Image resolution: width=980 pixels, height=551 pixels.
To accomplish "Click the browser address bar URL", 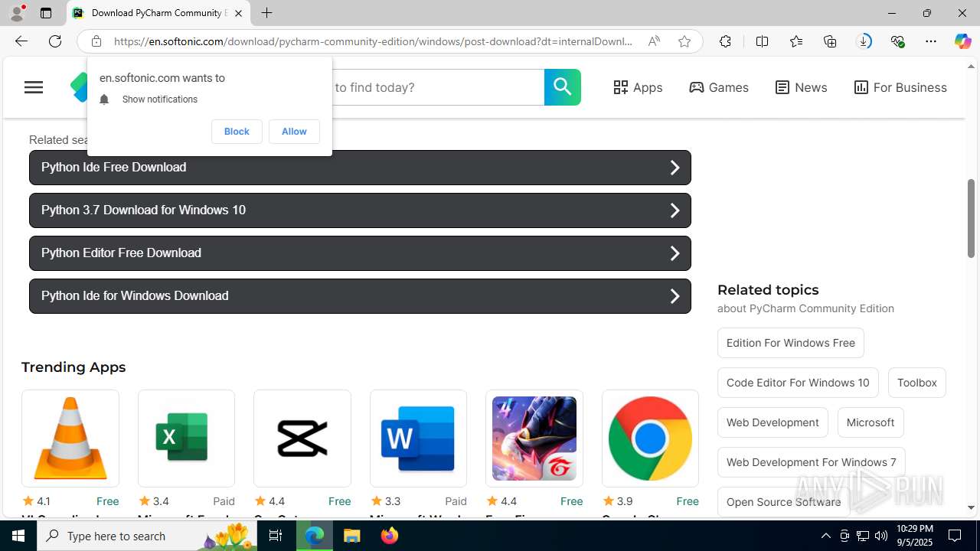I will [373, 41].
